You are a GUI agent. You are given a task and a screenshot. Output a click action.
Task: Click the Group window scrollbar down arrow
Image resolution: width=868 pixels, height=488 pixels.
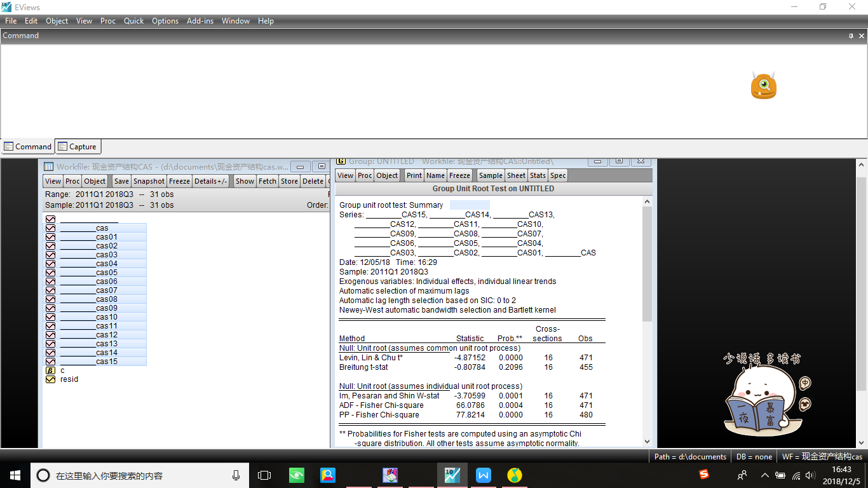647,442
